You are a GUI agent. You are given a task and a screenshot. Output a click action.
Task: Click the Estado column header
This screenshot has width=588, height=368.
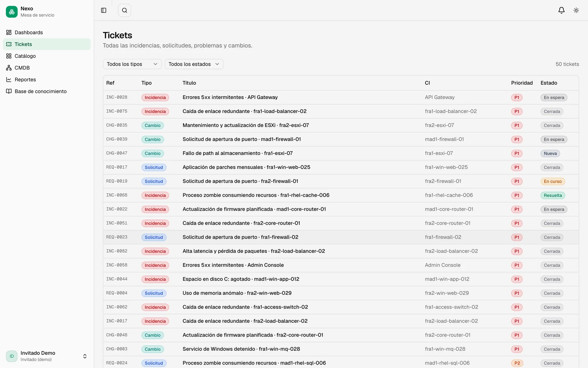click(x=549, y=83)
